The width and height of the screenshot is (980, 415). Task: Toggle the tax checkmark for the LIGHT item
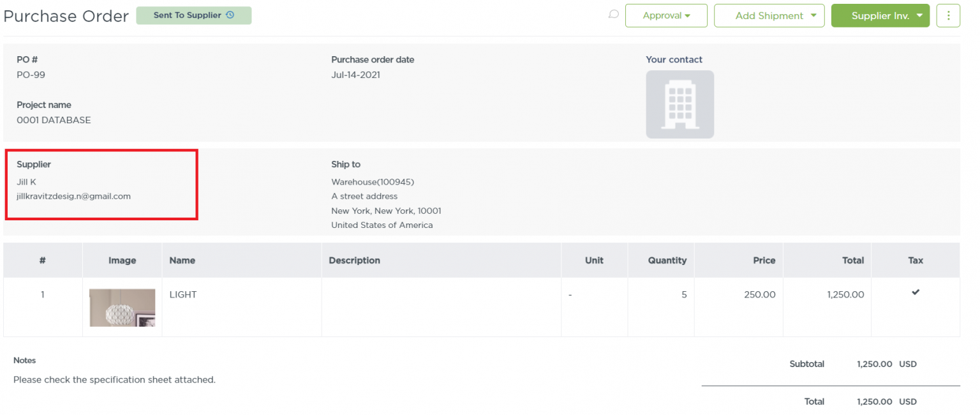915,292
